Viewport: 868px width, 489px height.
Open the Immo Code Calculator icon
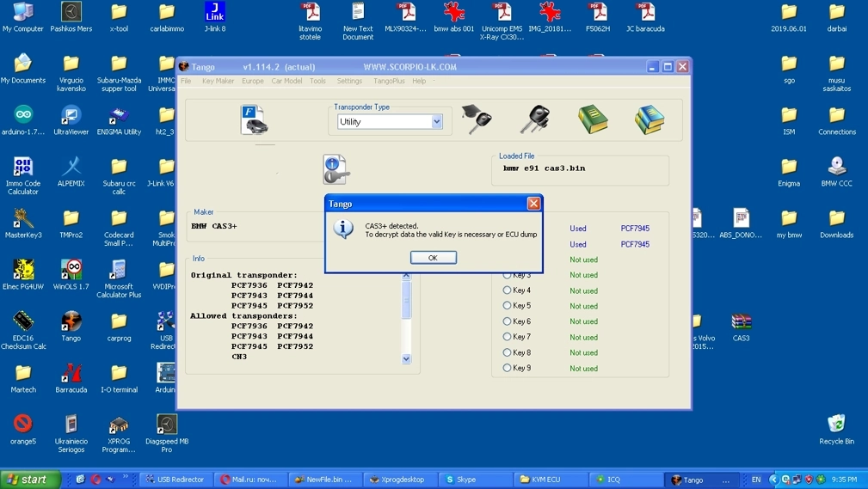click(x=22, y=175)
